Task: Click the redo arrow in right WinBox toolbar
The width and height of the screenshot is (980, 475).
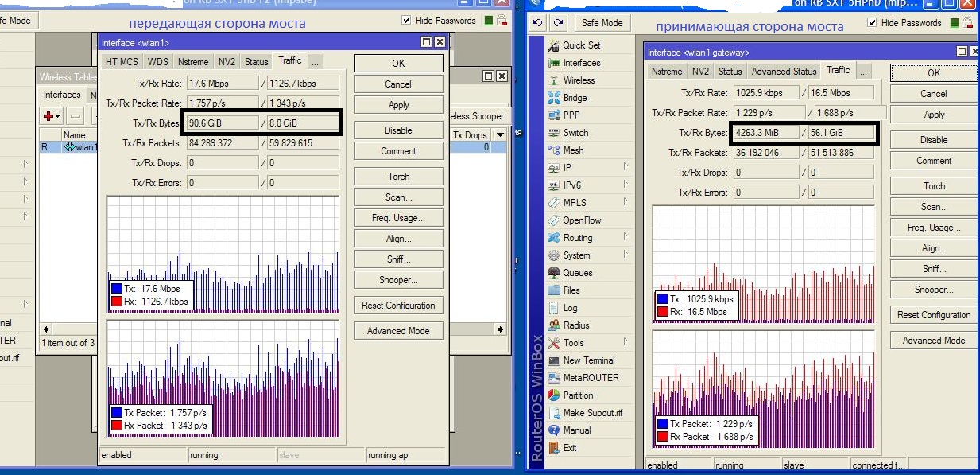Action: click(558, 23)
